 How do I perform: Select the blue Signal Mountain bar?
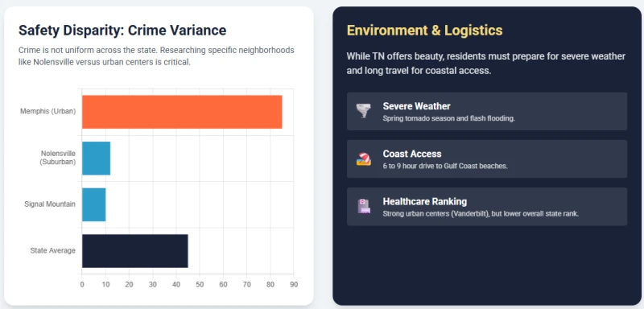pos(93,204)
